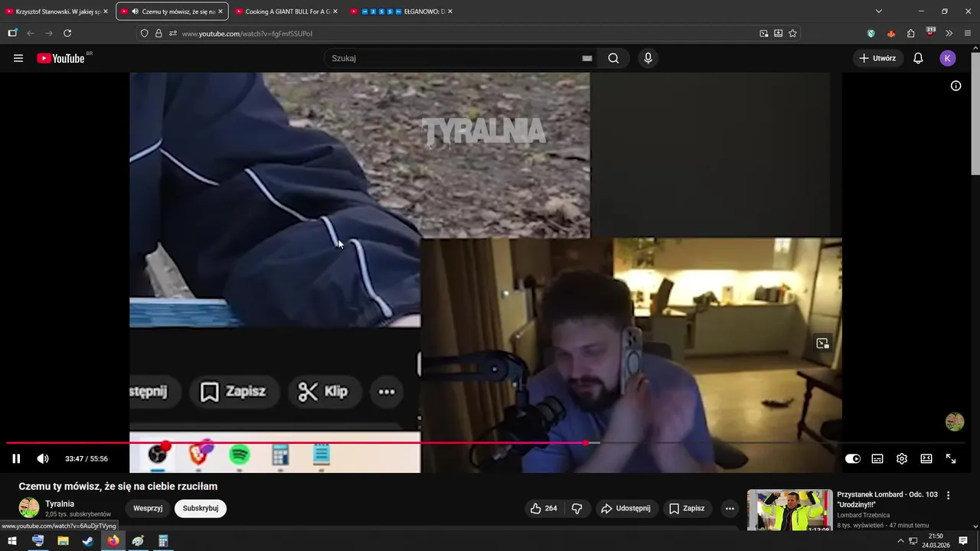
Task: Go to YouTube home via the logo
Action: (61, 58)
